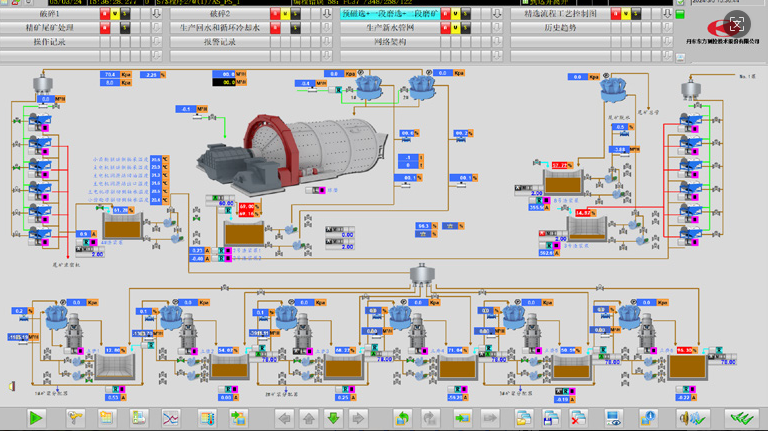Open the trend chart icon in bottom toolbar
768x431 pixels.
click(x=171, y=416)
